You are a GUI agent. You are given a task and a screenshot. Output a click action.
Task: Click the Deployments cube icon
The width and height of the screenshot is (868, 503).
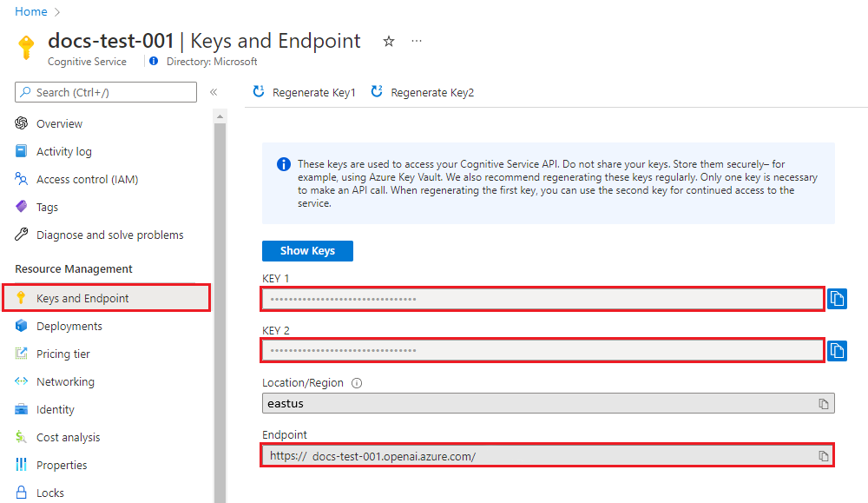coord(19,326)
